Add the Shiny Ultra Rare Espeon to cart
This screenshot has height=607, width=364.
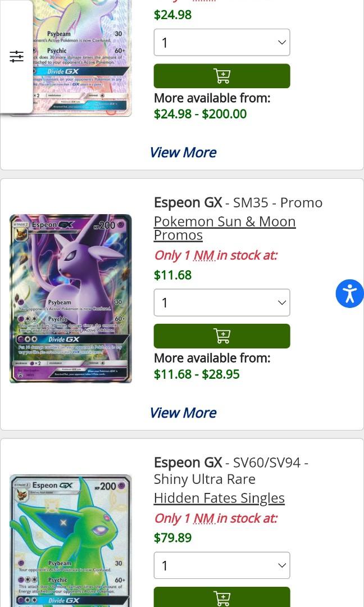[222, 597]
